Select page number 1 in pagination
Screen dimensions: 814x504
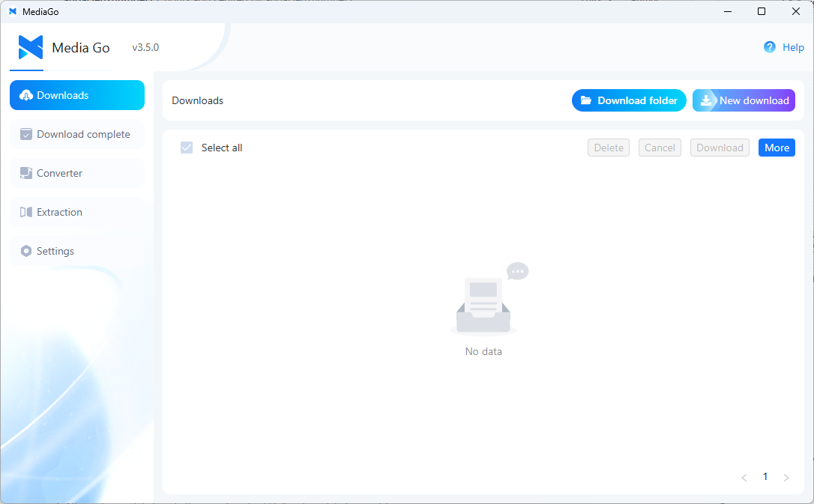click(765, 477)
